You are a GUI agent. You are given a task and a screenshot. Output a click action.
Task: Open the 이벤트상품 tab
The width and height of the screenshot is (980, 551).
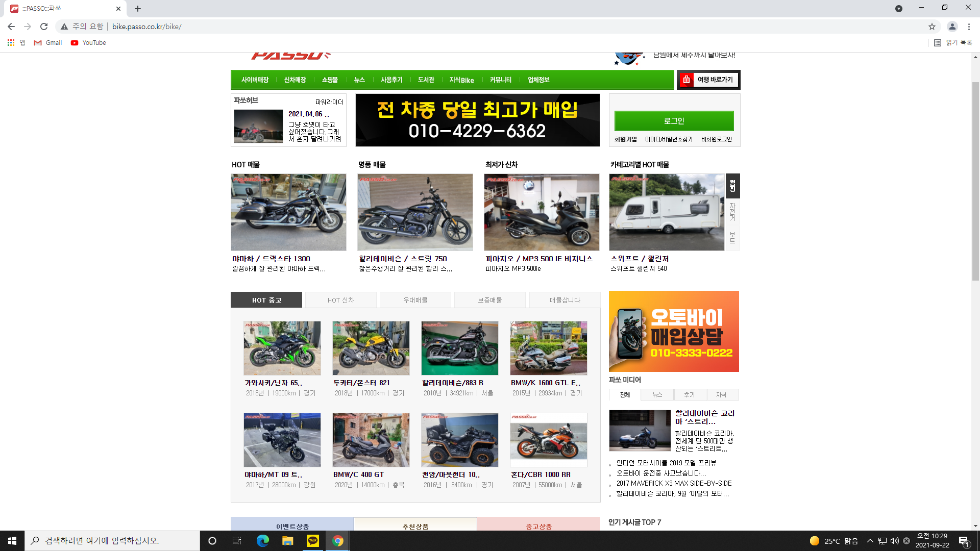(x=292, y=524)
